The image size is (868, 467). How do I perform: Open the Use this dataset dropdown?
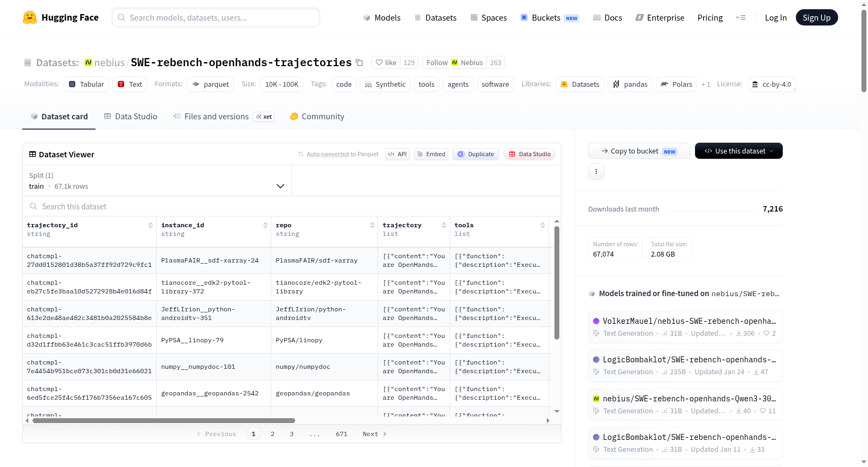tap(739, 151)
